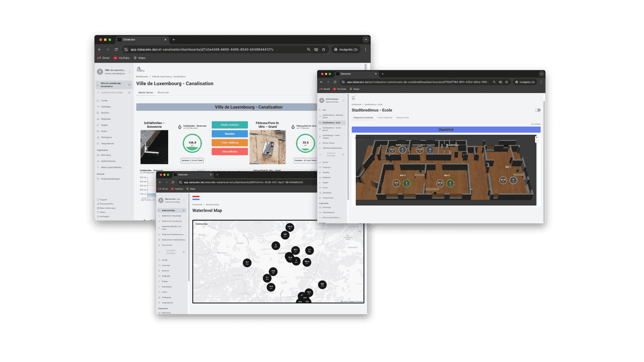The image size is (644, 362).
Task: Open Berichte in the Canalisation sidebar
Action: tap(105, 113)
